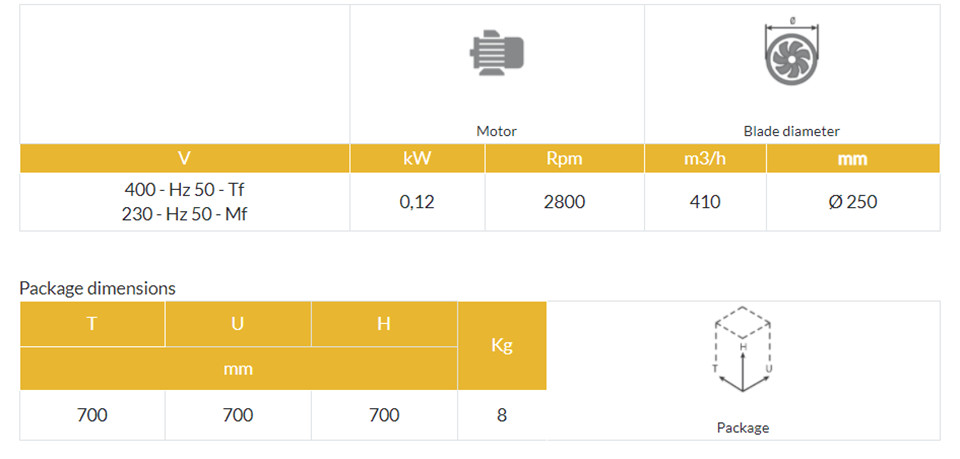
Task: Click the Motor label text
Action: 497,131
